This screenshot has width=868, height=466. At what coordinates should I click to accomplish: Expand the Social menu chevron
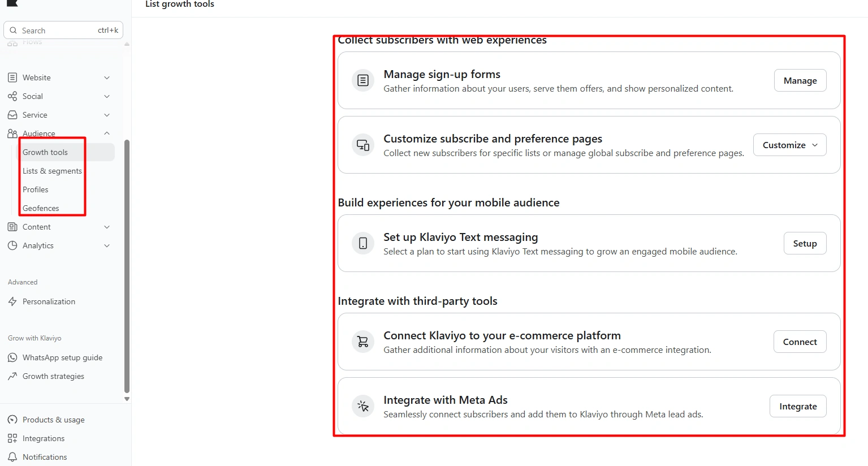tap(107, 96)
